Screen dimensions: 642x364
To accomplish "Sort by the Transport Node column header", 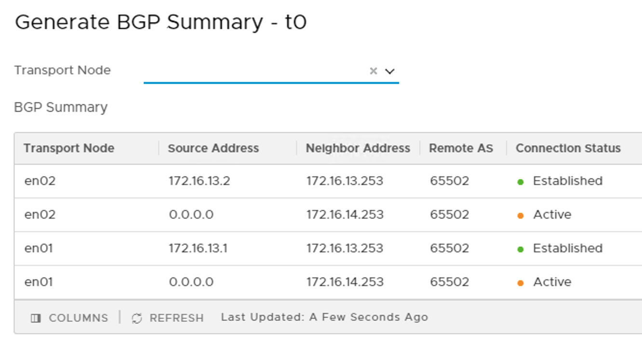I will [x=69, y=148].
